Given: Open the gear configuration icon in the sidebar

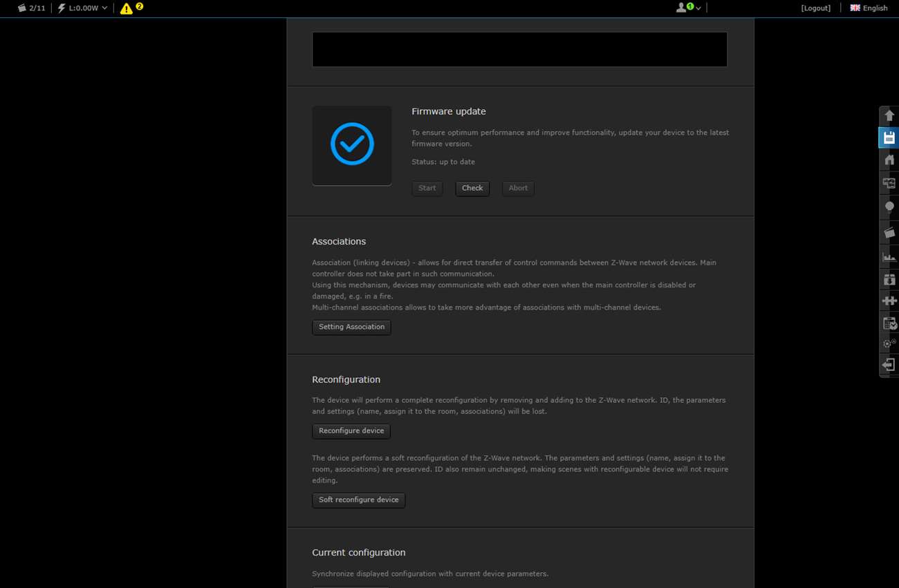Looking at the screenshot, I should tap(889, 343).
